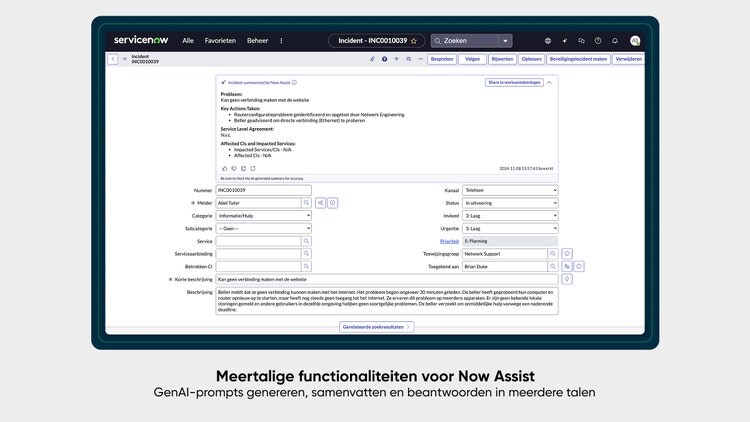Expand the Zoeken search scope dropdown
The width and height of the screenshot is (750, 422).
505,41
